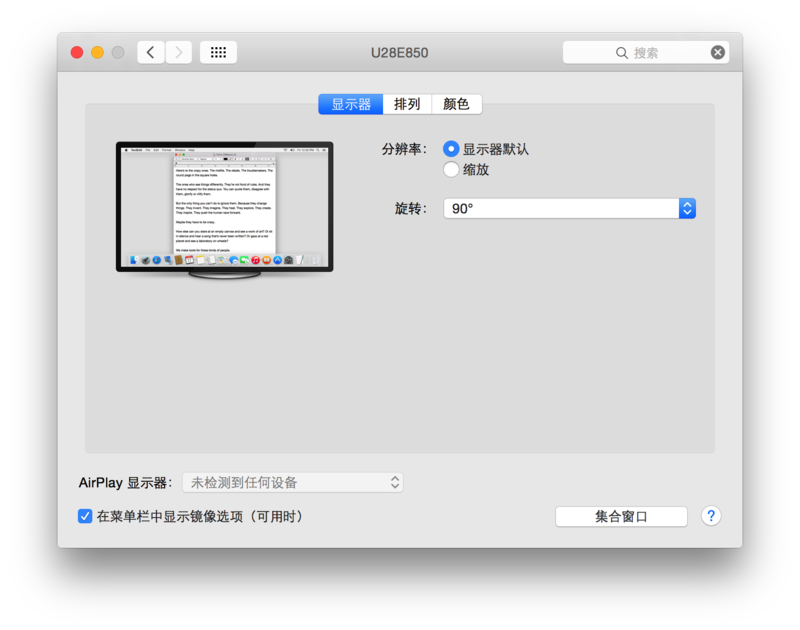
Task: Show all preferences via grid icon
Action: click(218, 53)
